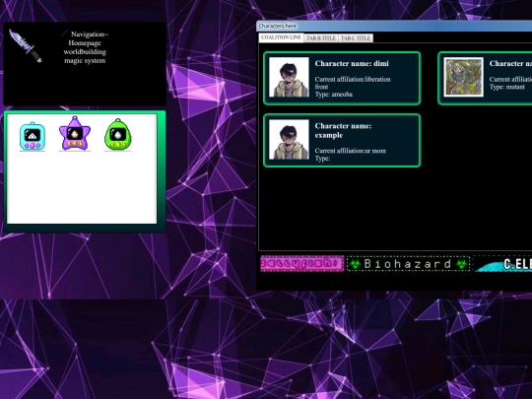Click the 'Type: mutant' text
The height and width of the screenshot is (399, 532).
507,87
